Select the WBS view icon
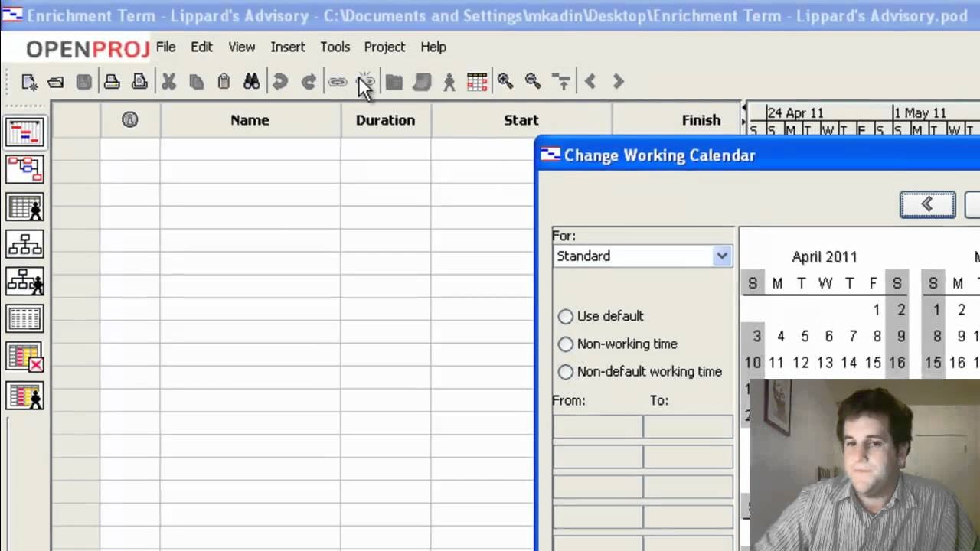This screenshot has width=980, height=551. tap(25, 244)
